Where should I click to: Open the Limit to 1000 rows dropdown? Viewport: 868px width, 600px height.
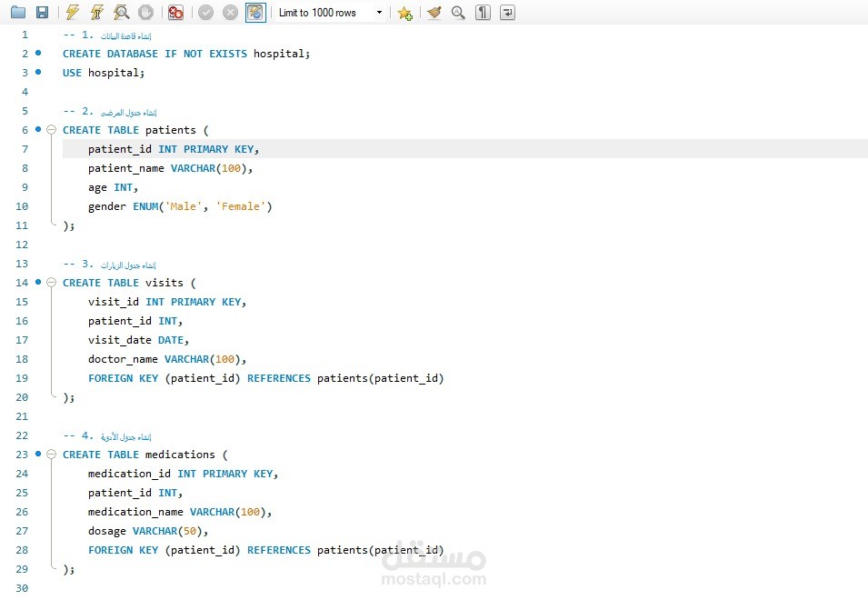(x=380, y=12)
